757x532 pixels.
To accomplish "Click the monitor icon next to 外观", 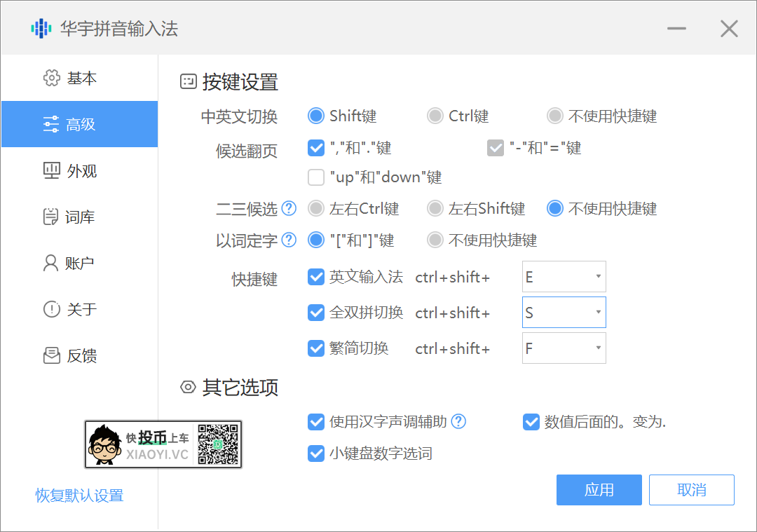I will [x=52, y=170].
